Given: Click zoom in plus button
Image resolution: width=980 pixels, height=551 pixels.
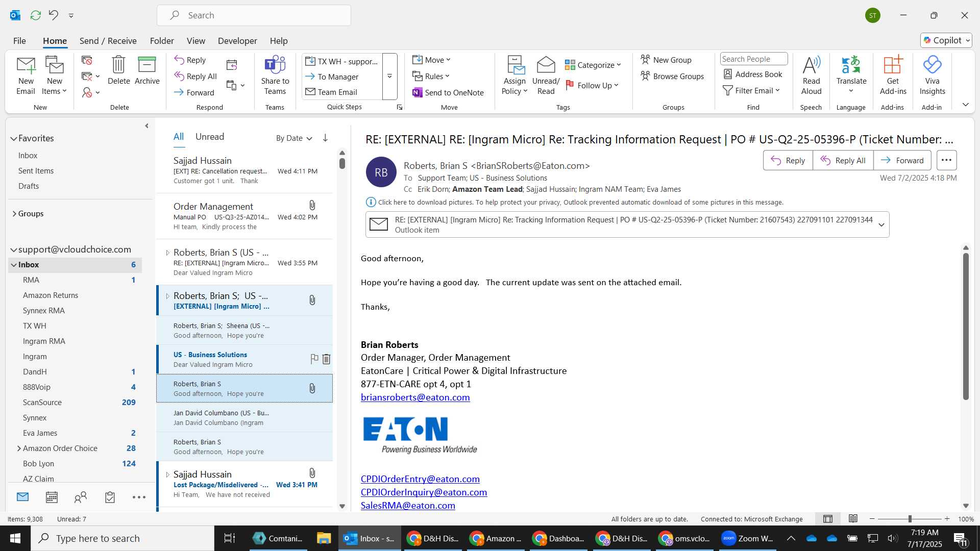Looking at the screenshot, I should [x=947, y=519].
